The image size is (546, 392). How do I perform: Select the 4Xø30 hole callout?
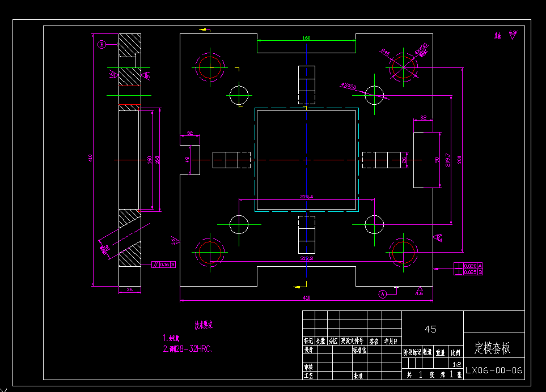(349, 86)
